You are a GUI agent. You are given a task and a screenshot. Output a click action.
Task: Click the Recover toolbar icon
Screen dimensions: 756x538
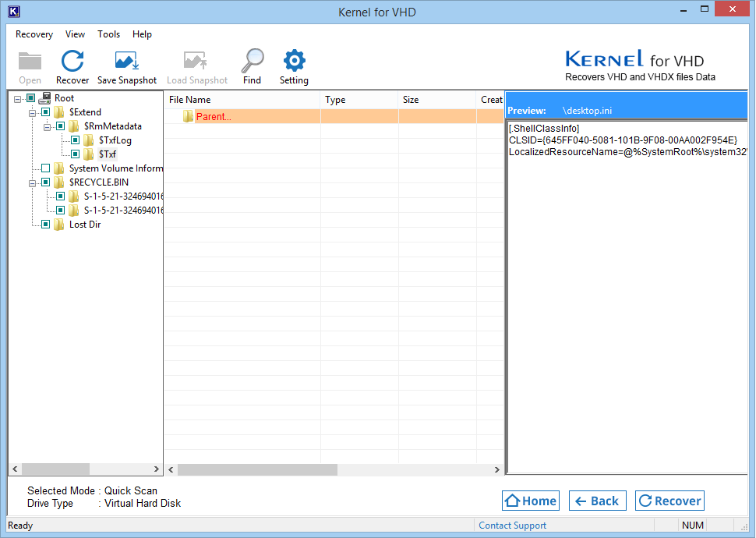click(x=72, y=61)
